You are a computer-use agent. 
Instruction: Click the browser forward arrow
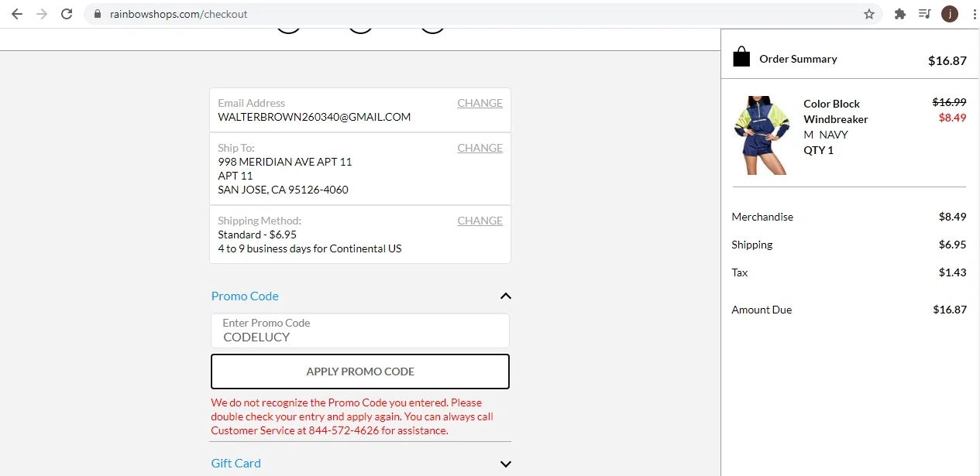pyautogui.click(x=42, y=14)
